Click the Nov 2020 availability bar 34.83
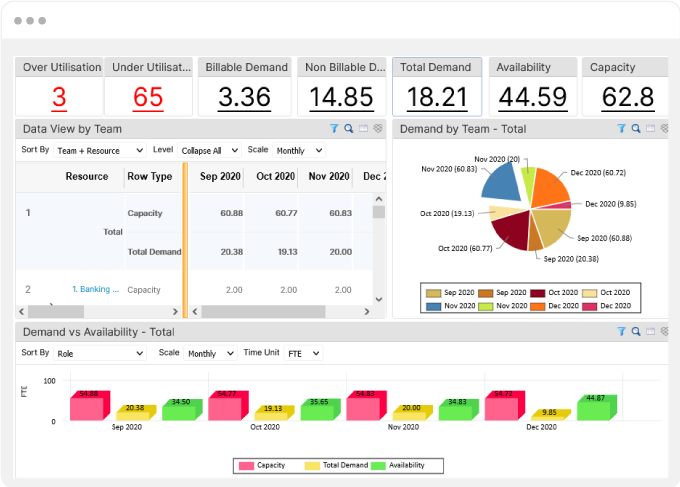Viewport: 680px width, 487px height. click(459, 409)
